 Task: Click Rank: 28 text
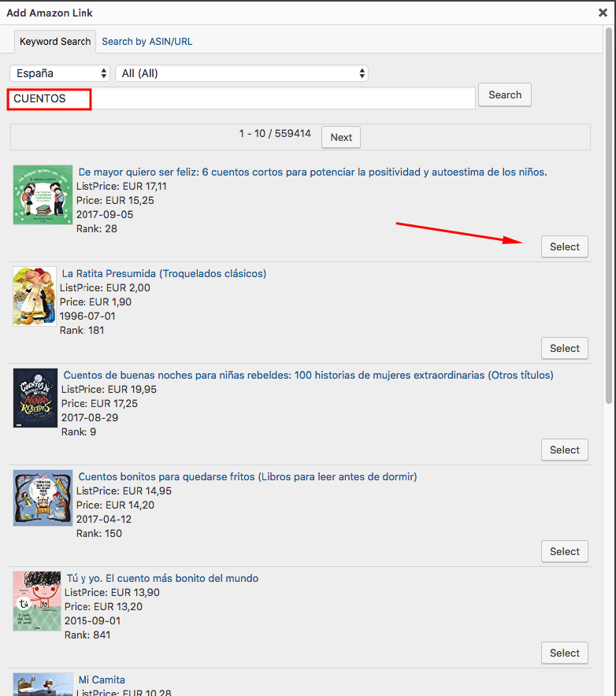(97, 229)
